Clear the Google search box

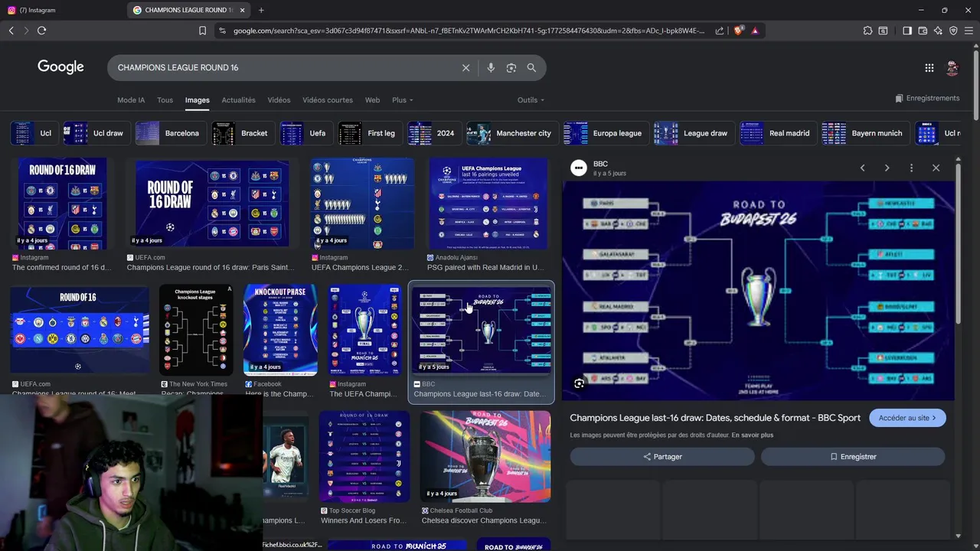tap(465, 67)
